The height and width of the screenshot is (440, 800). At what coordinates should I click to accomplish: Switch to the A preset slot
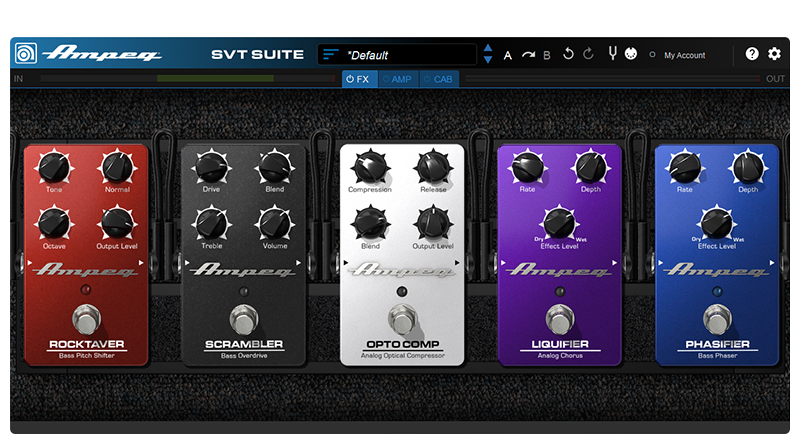(x=508, y=55)
